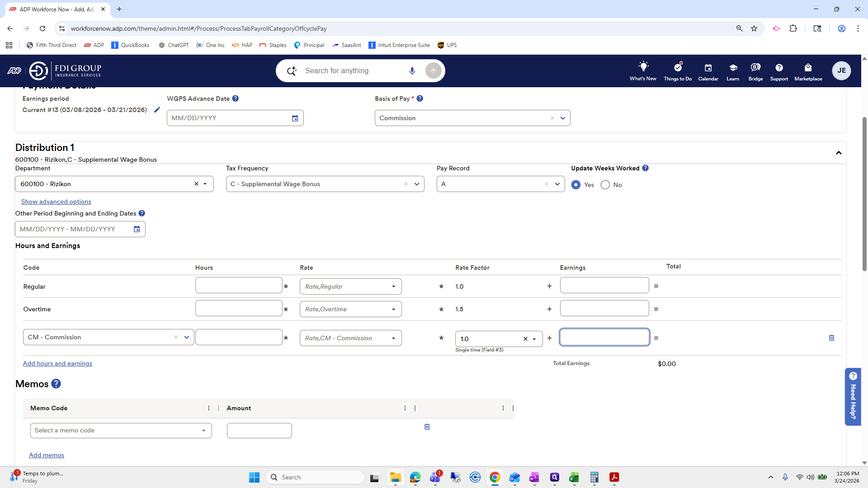The width and height of the screenshot is (868, 488).
Task: Delete the CM - Commission earnings row
Action: [831, 338]
